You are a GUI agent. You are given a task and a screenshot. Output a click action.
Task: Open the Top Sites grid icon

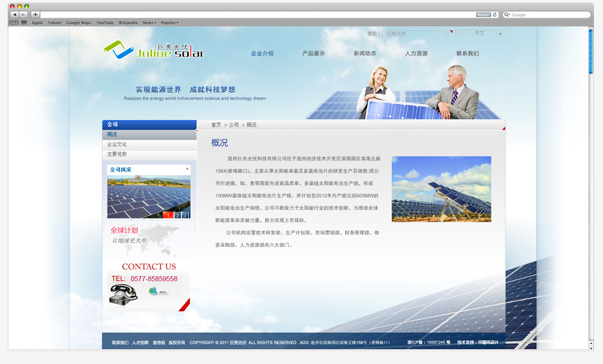(24, 23)
